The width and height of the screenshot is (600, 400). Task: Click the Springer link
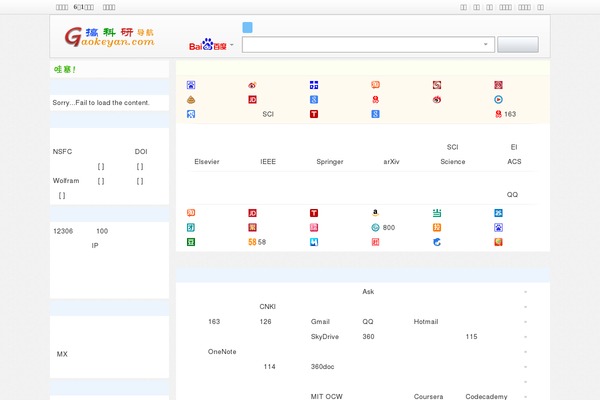329,161
